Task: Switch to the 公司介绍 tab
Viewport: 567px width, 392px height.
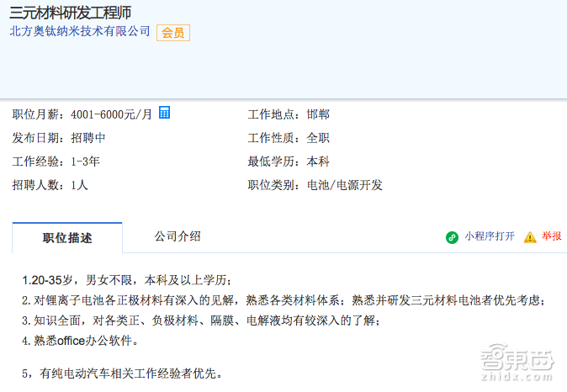Action: [178, 236]
